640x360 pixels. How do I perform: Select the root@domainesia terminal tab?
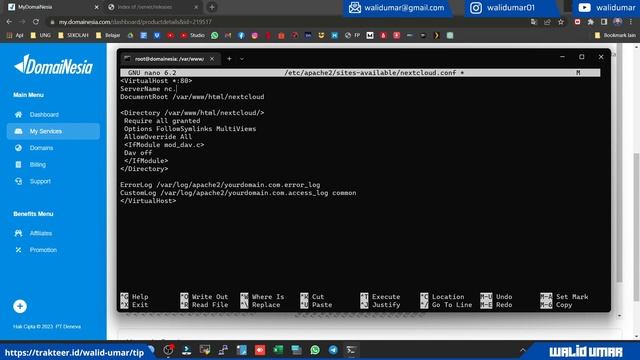(169, 59)
